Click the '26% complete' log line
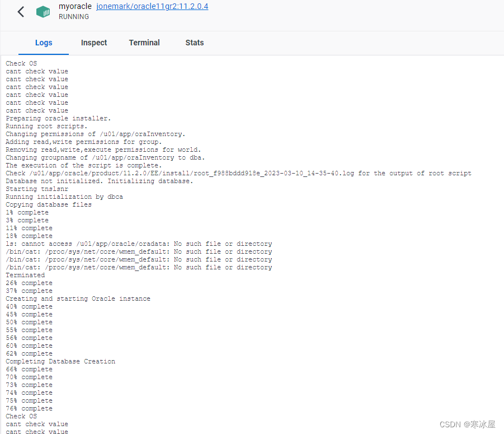504x434 pixels. point(29,283)
